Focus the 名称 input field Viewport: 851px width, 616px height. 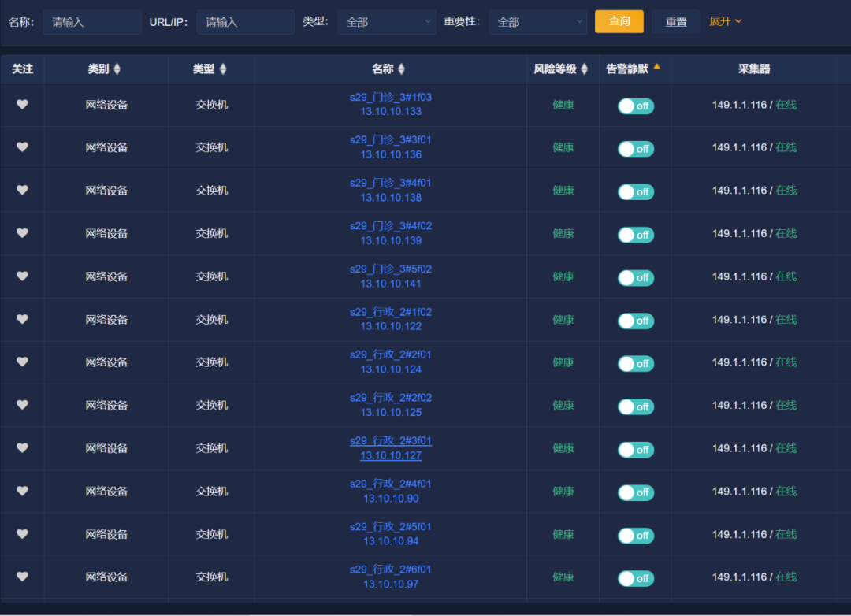[x=92, y=22]
